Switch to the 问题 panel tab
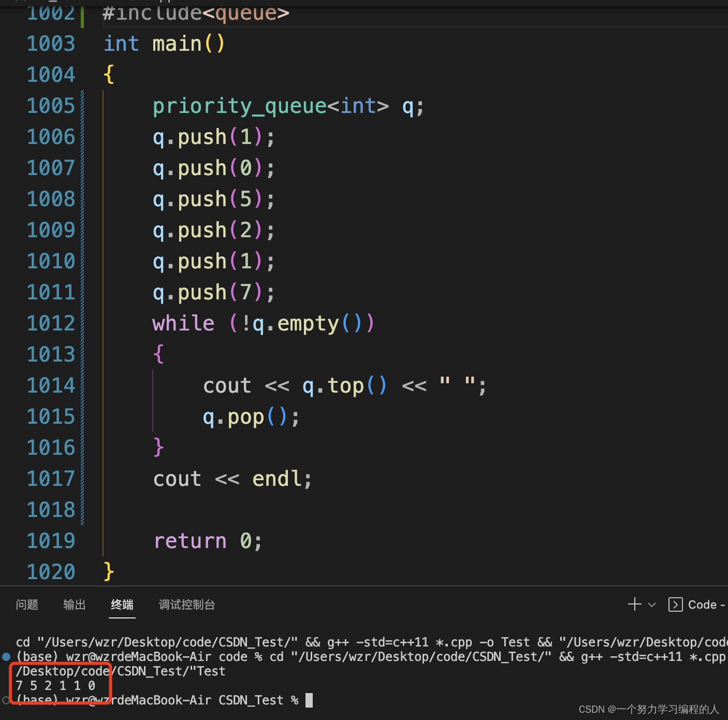The height and width of the screenshot is (720, 728). coord(27,604)
